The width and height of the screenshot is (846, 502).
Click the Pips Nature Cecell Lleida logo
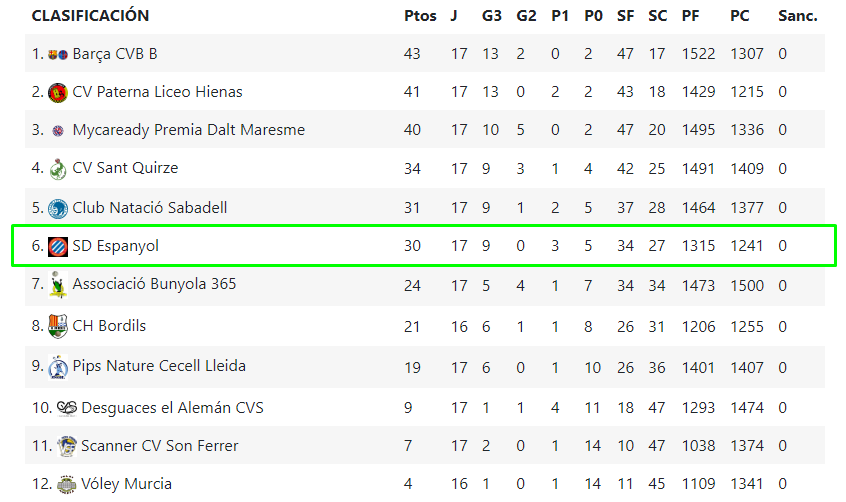click(58, 367)
